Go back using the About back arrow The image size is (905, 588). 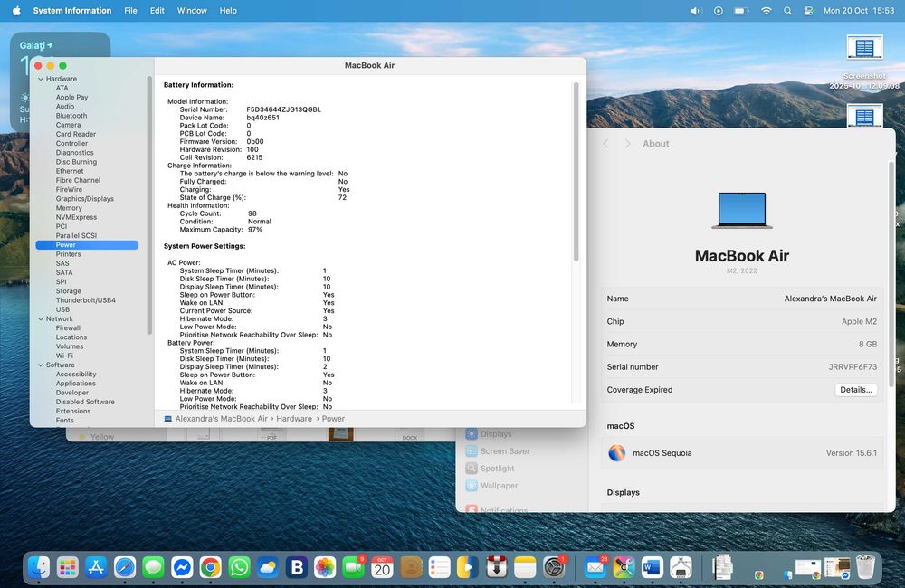coord(606,144)
